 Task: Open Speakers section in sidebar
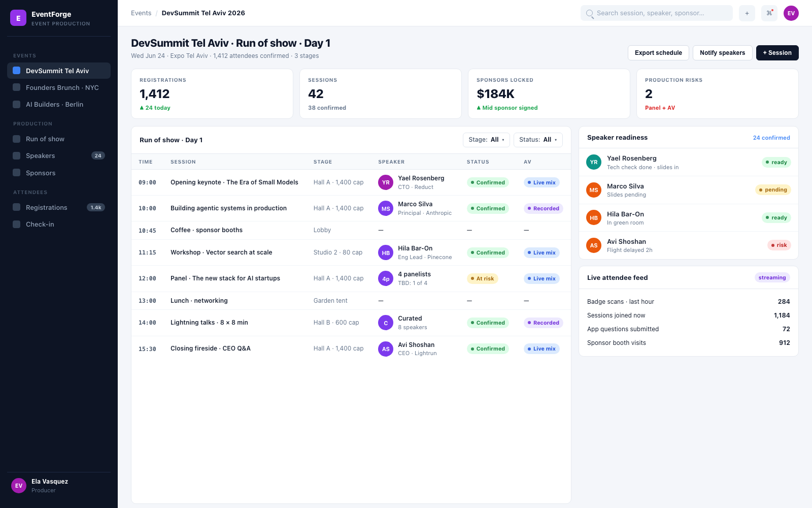[x=59, y=155]
